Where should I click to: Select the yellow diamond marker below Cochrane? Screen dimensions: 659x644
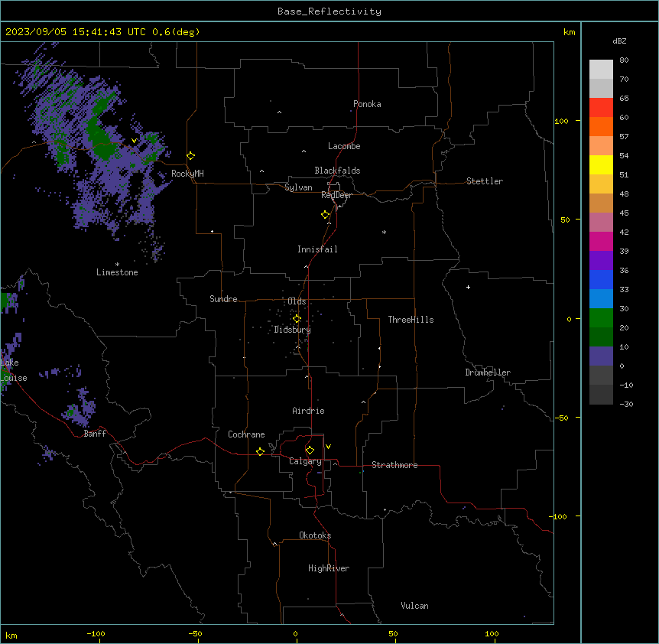tap(260, 451)
